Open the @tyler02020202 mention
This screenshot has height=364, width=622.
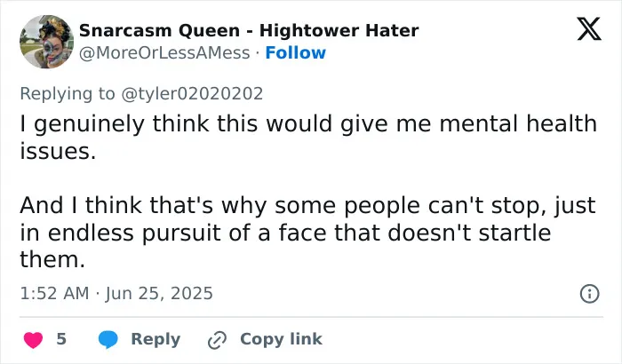[192, 94]
